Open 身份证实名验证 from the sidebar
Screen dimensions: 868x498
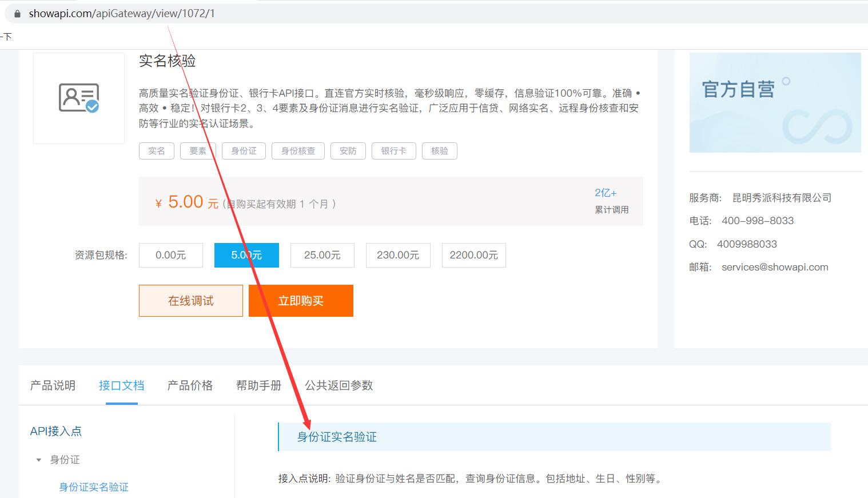(x=94, y=487)
